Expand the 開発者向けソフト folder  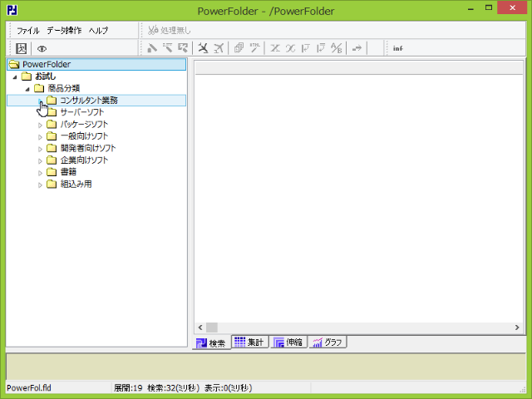pyautogui.click(x=40, y=149)
